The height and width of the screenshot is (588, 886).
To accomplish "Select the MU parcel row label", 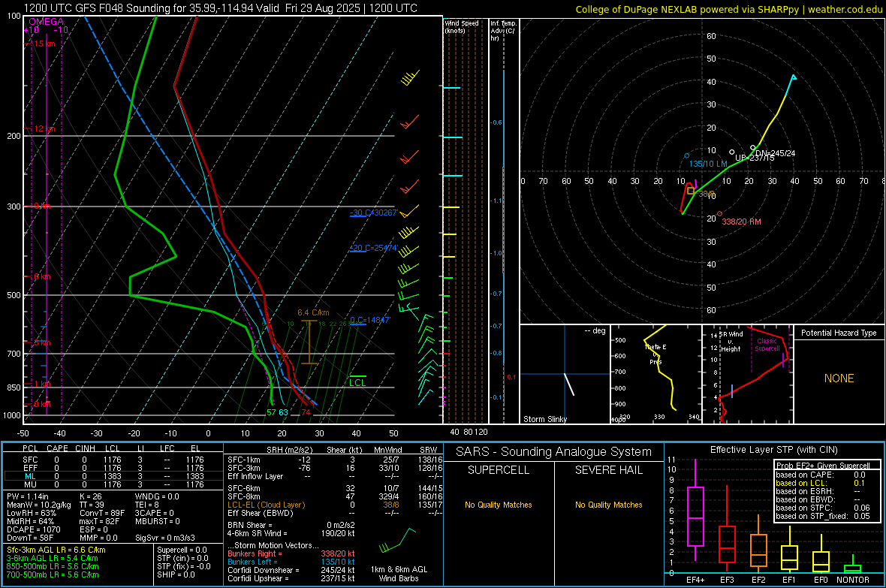I will [x=30, y=484].
